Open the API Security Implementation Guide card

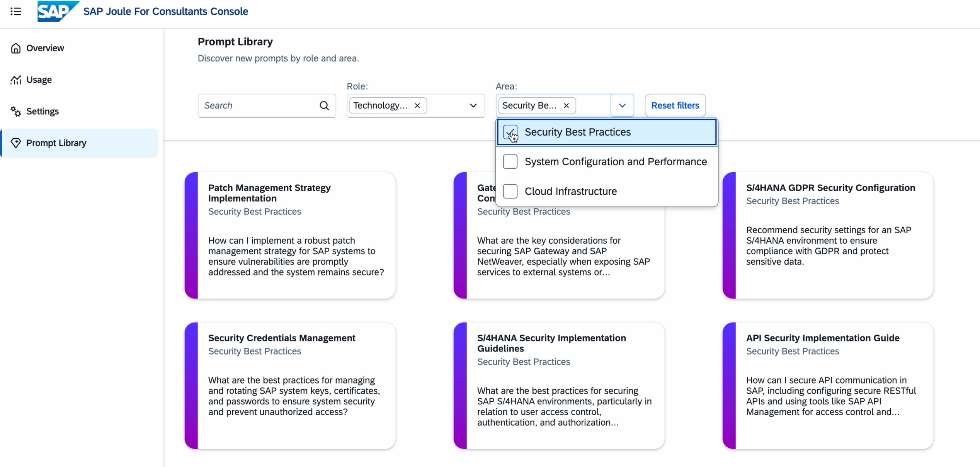point(828,385)
